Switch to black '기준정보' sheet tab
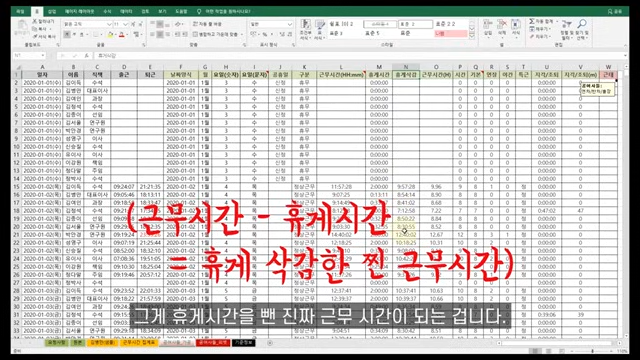Screen dimensions: 640x360 tap(244, 343)
